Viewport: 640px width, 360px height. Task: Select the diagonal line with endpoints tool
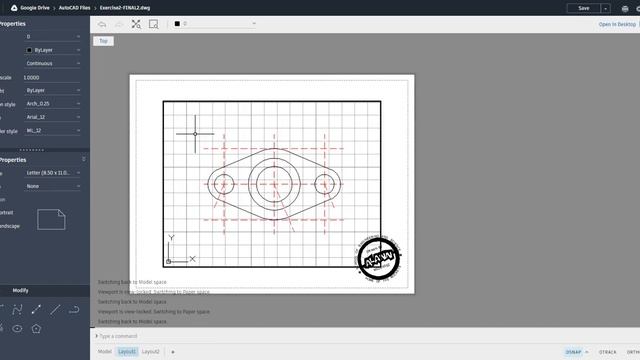pyautogui.click(x=36, y=310)
